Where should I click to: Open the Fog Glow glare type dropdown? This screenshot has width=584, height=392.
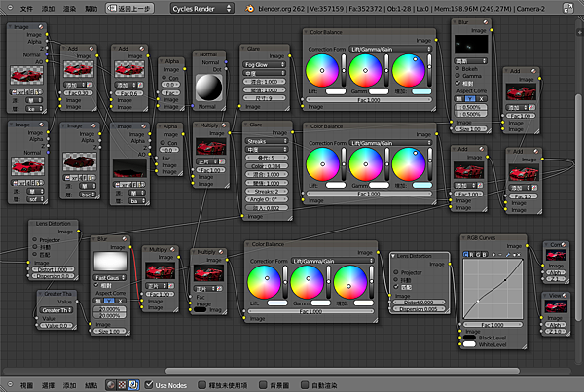tap(264, 65)
